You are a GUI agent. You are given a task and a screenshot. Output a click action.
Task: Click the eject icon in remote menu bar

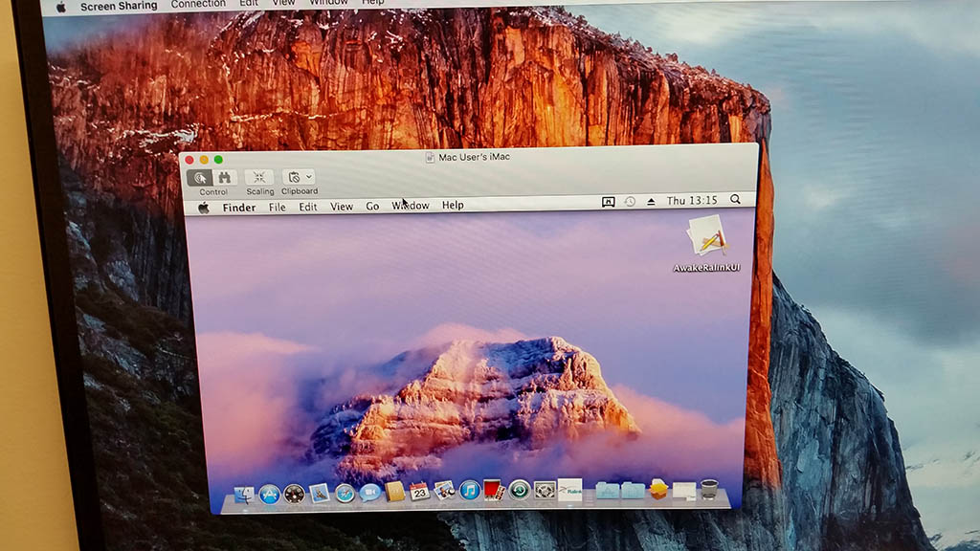click(x=651, y=201)
